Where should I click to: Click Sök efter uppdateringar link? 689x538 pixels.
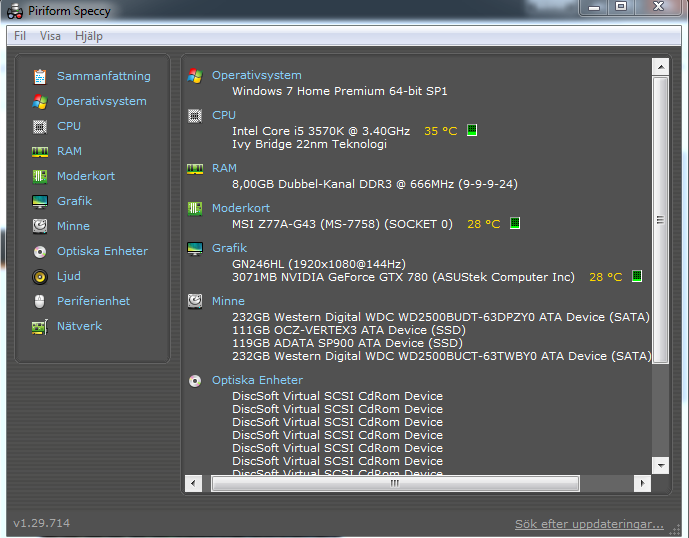pyautogui.click(x=589, y=524)
